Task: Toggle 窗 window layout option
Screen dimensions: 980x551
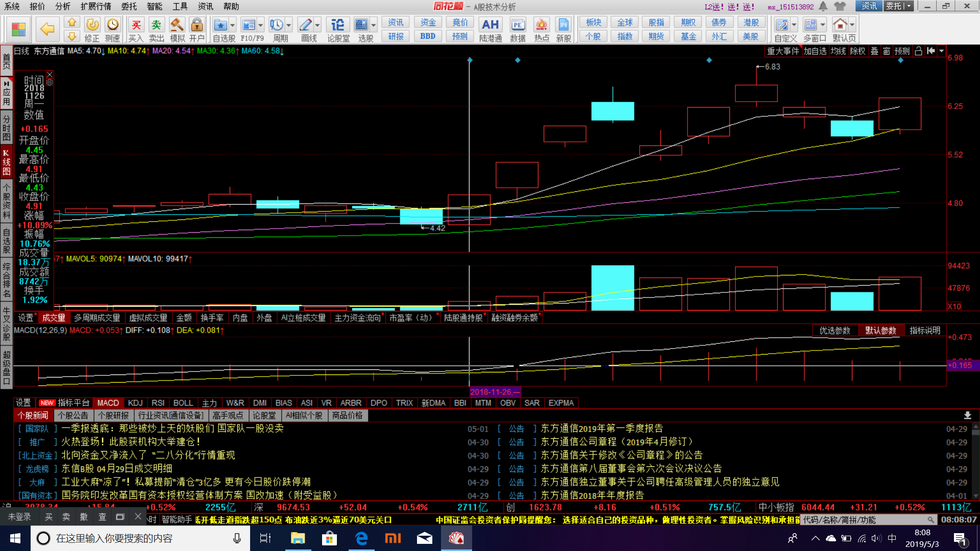Action: 887,51
